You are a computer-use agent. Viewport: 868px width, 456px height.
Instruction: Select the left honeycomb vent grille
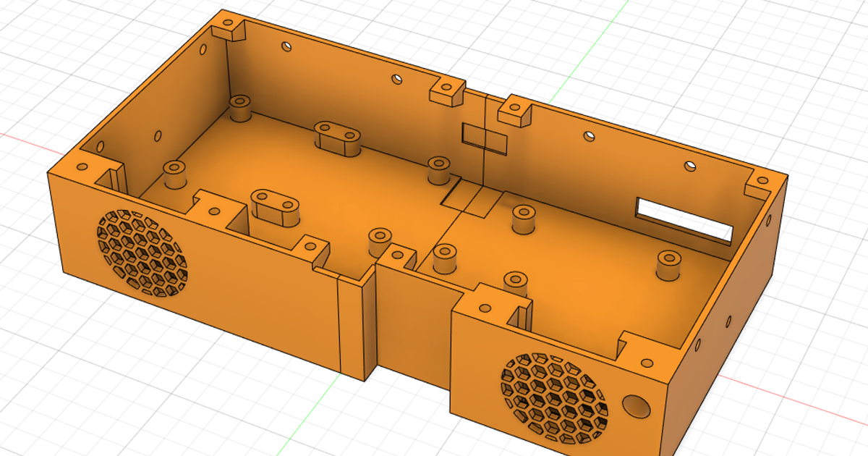(142, 253)
